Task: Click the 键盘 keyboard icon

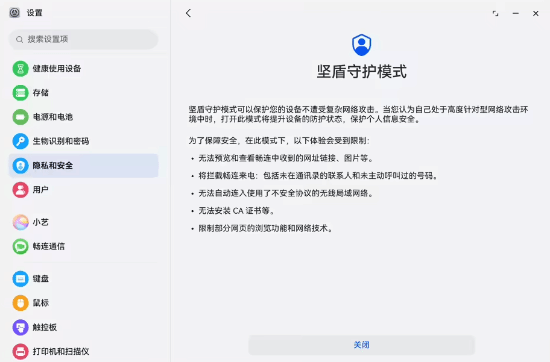Action: pos(20,279)
